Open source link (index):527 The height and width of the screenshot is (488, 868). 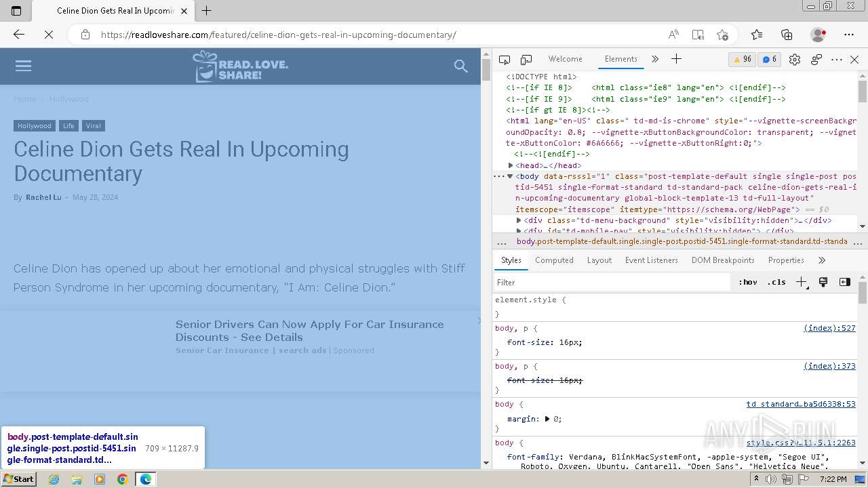[x=829, y=328]
